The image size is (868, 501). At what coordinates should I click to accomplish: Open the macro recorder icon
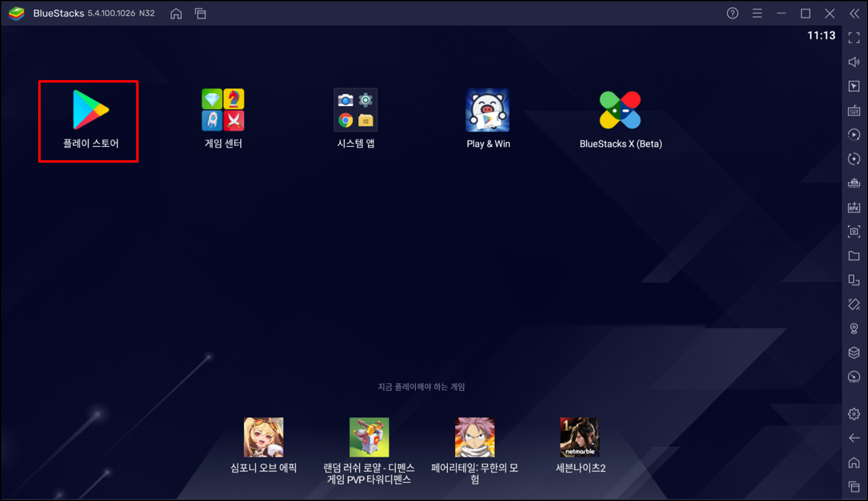[854, 134]
